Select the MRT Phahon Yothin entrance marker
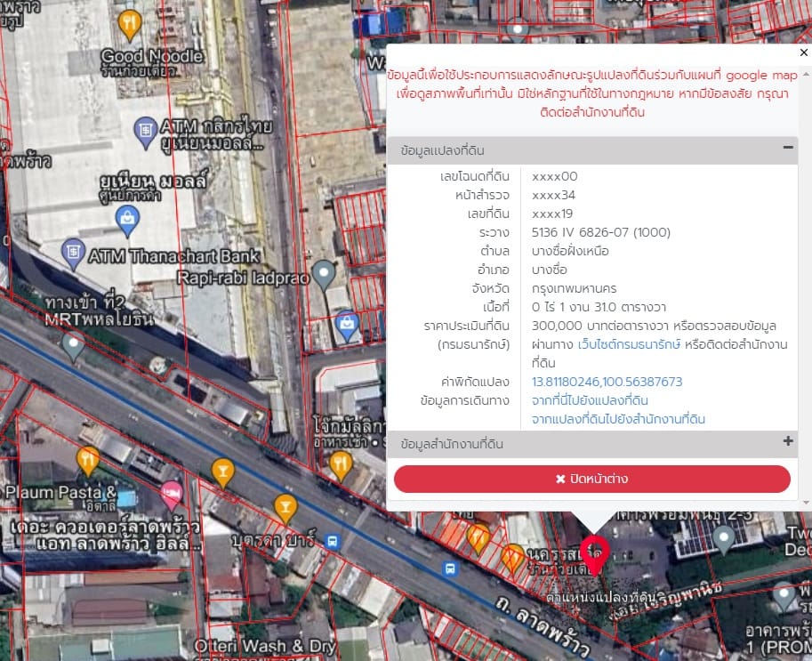The image size is (812, 661). [x=73, y=346]
